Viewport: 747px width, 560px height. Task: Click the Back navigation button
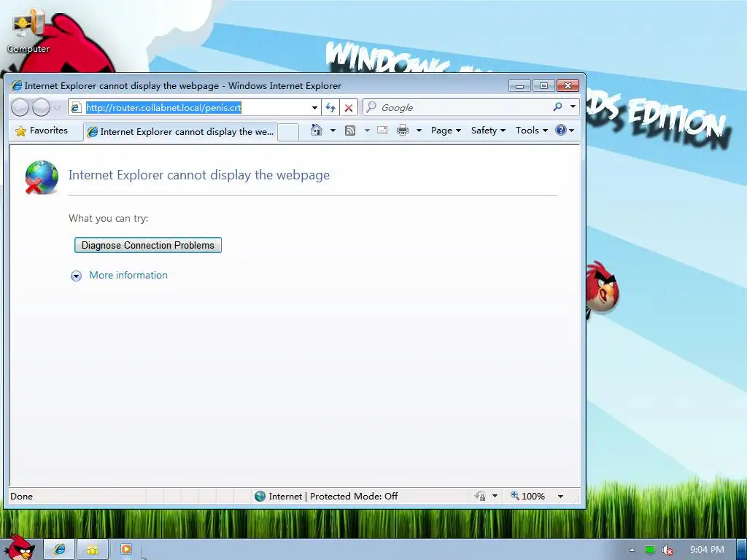[20, 107]
